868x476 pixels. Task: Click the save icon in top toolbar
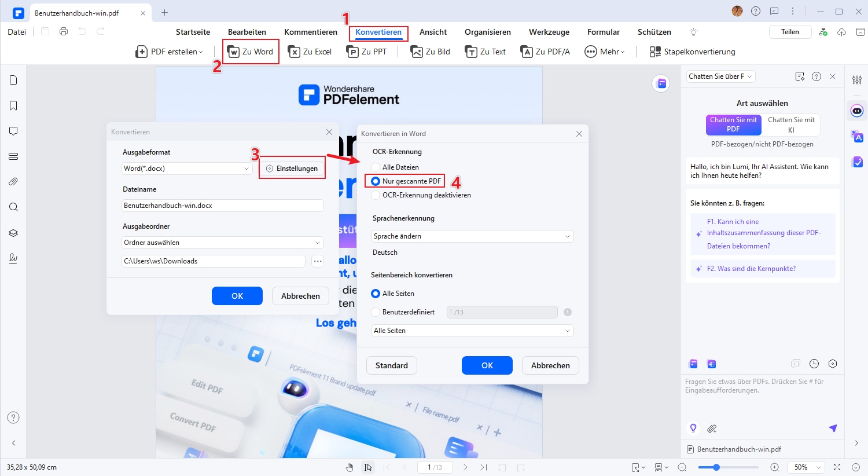click(45, 32)
